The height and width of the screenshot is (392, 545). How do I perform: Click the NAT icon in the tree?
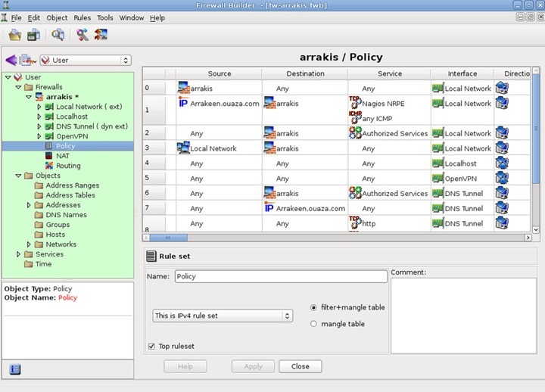(x=49, y=155)
